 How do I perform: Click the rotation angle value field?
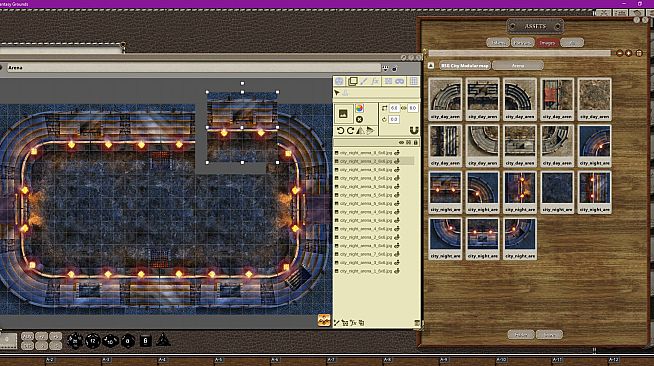point(393,120)
